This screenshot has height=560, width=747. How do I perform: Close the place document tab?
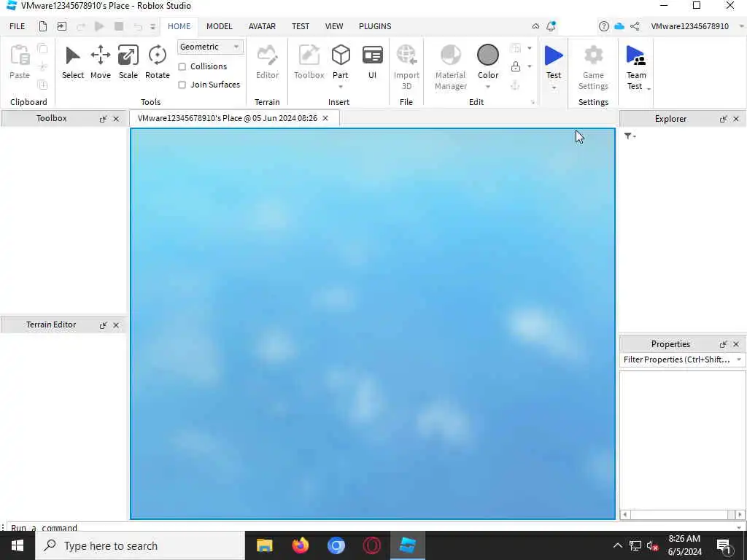[325, 118]
